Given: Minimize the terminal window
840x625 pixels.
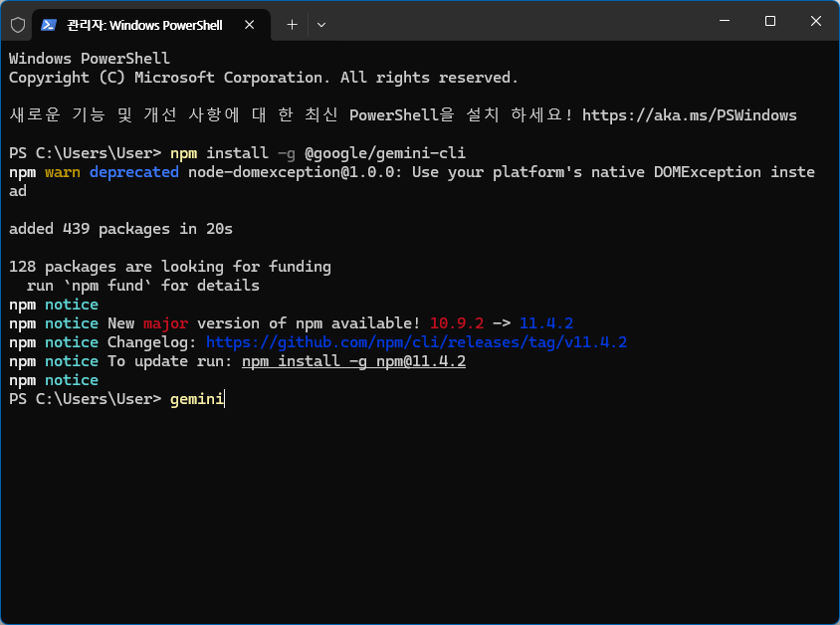Looking at the screenshot, I should point(725,21).
